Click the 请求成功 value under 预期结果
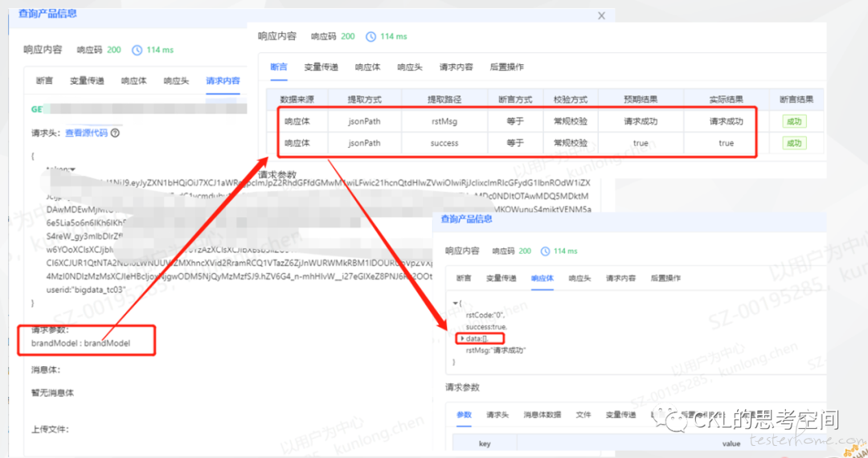Viewport: 868px width, 458px height. pos(641,121)
